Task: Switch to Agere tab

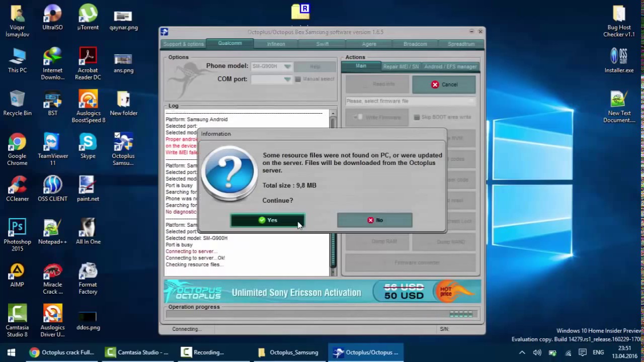Action: (369, 44)
